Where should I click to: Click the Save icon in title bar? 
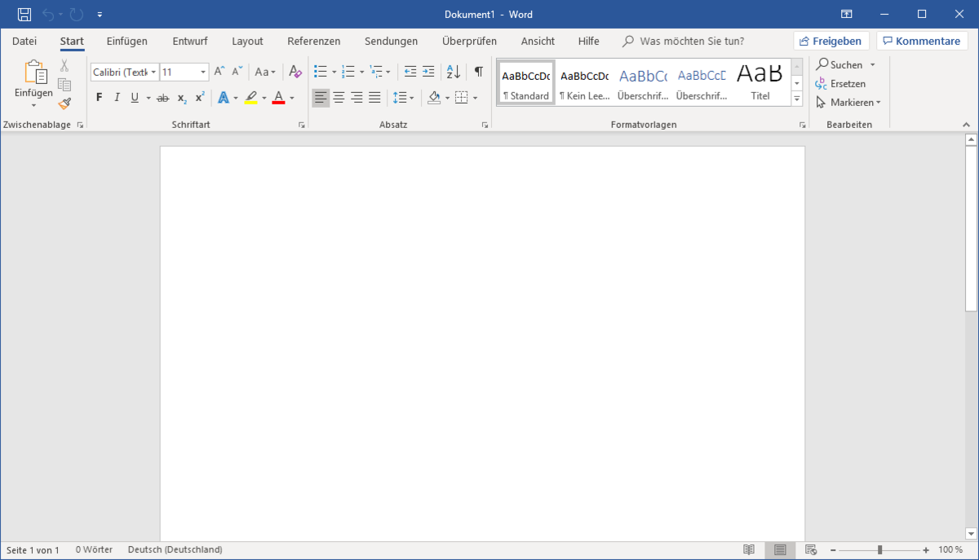click(x=24, y=14)
